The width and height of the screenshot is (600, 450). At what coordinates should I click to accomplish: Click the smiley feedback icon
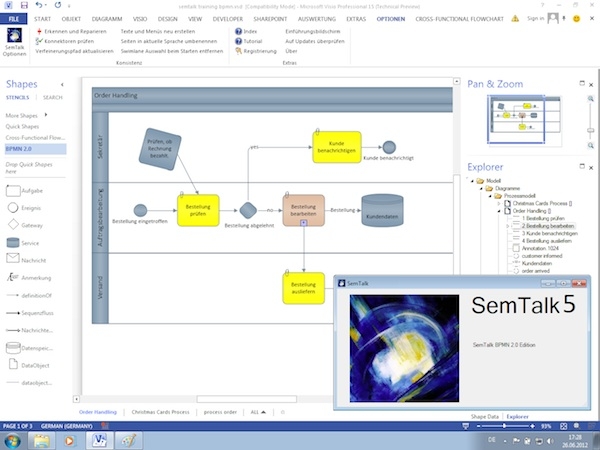coord(576,18)
